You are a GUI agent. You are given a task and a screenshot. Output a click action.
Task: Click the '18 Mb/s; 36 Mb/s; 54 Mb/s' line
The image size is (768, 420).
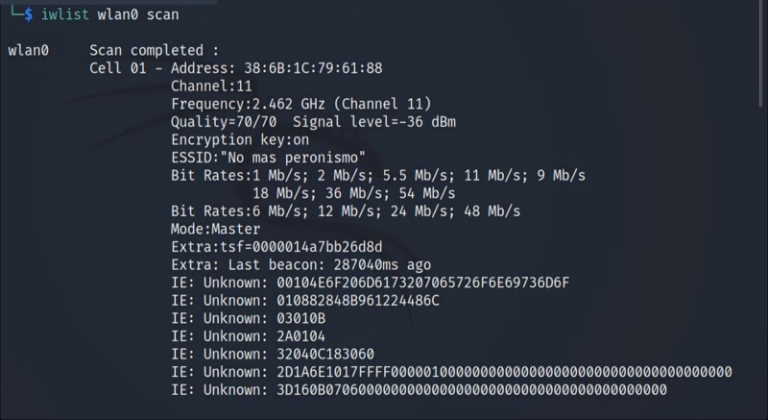(x=354, y=193)
